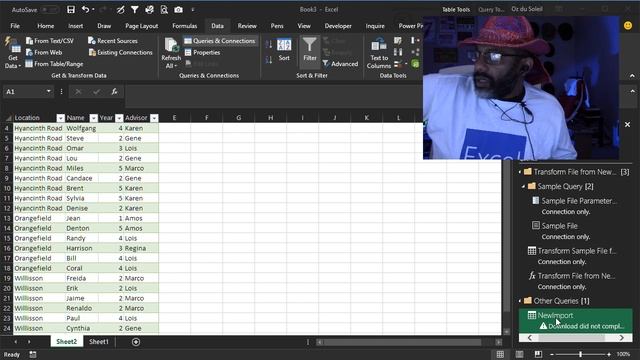
Task: Open Location column filter dropdown
Action: click(60, 118)
